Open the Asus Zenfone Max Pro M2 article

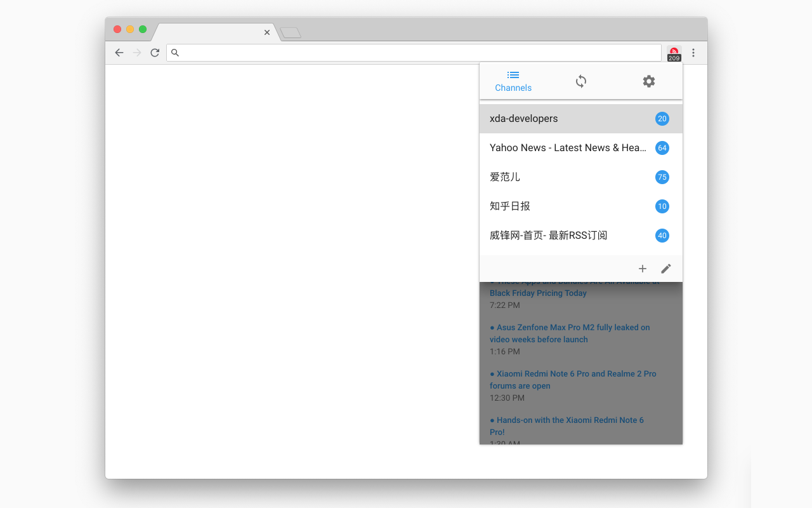pos(570,333)
